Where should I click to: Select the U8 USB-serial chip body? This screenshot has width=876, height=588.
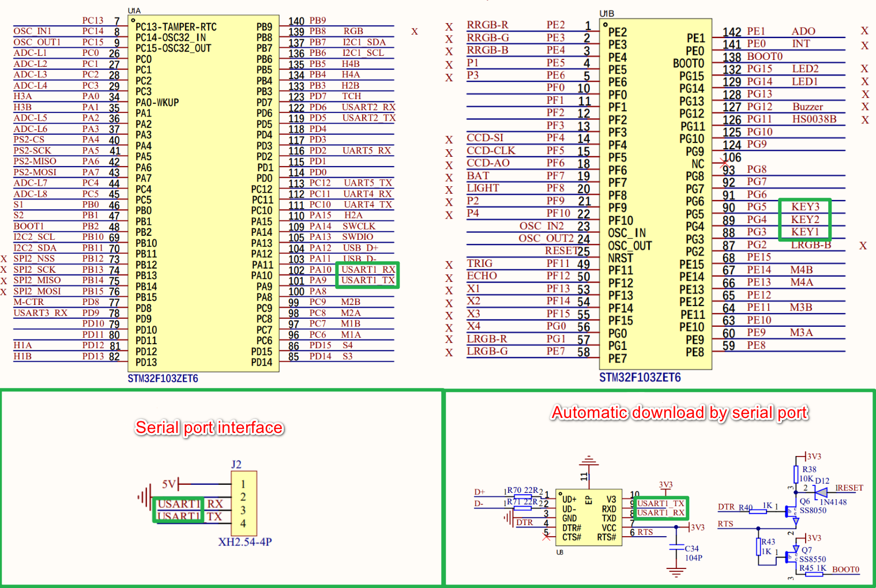[589, 518]
